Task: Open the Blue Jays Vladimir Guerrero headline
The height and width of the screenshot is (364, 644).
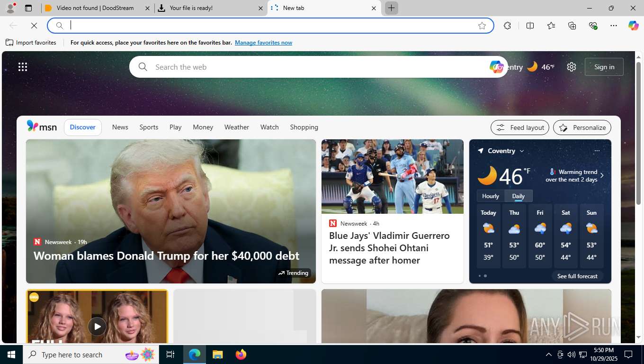Action: (389, 248)
